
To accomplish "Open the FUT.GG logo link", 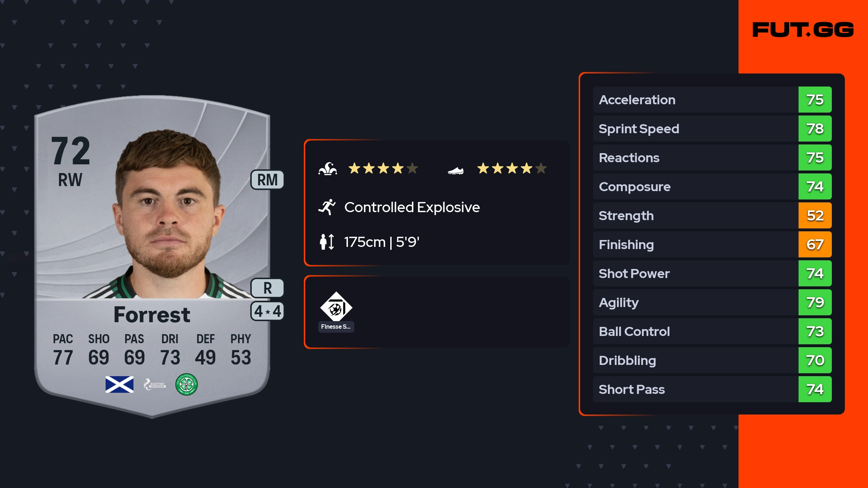I will [x=803, y=30].
